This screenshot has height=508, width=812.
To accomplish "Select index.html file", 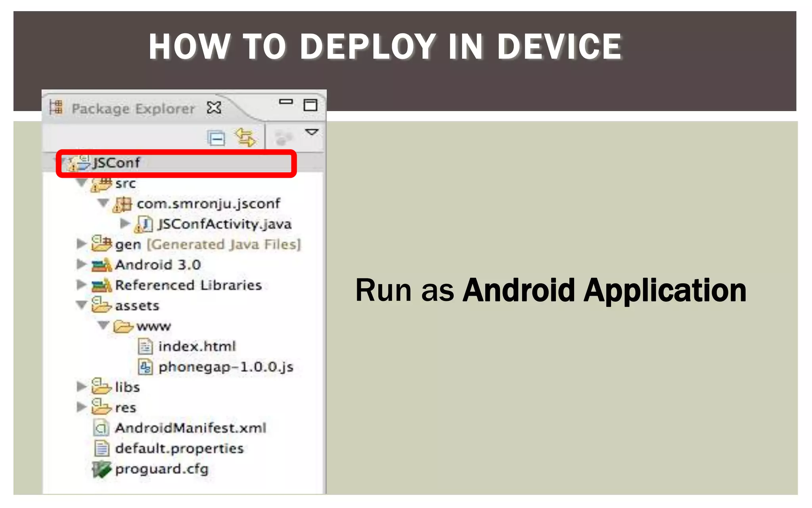I will (197, 346).
